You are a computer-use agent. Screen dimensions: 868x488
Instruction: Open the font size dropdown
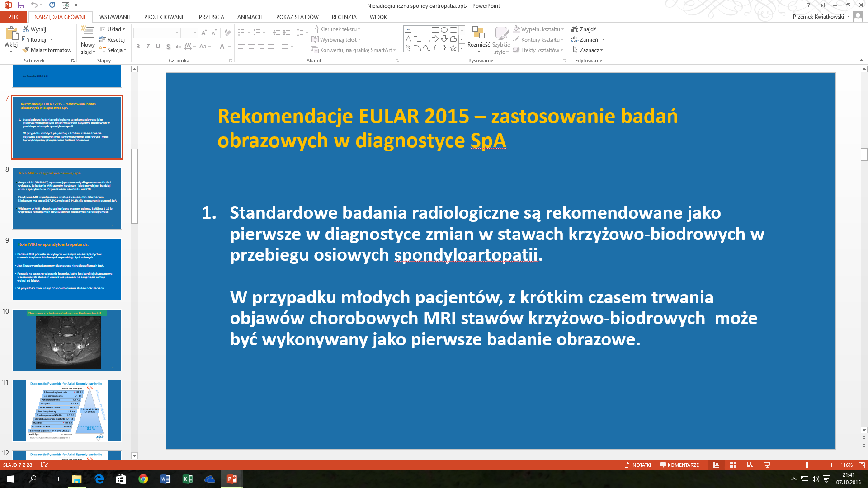point(195,33)
